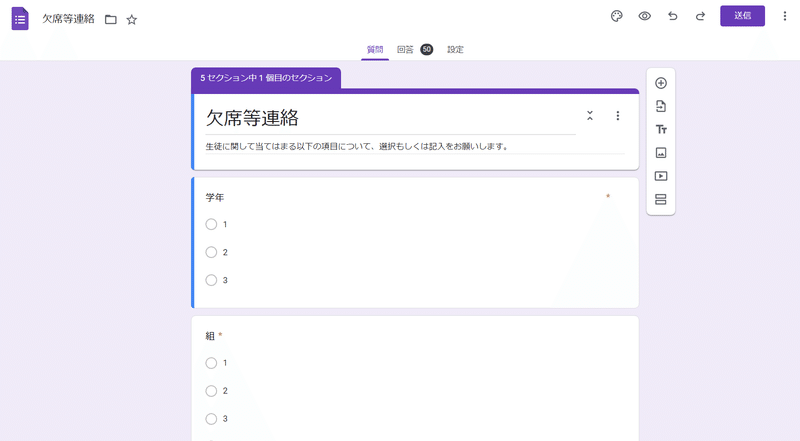Image resolution: width=800 pixels, height=441 pixels.
Task: Edit the section title 欠席等連絡 field
Action: coord(390,118)
